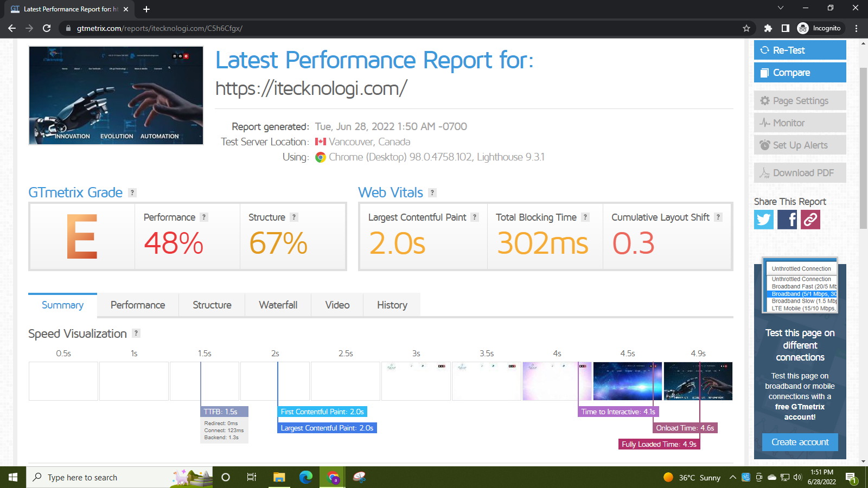
Task: Copy report link using chain icon
Action: (810, 220)
